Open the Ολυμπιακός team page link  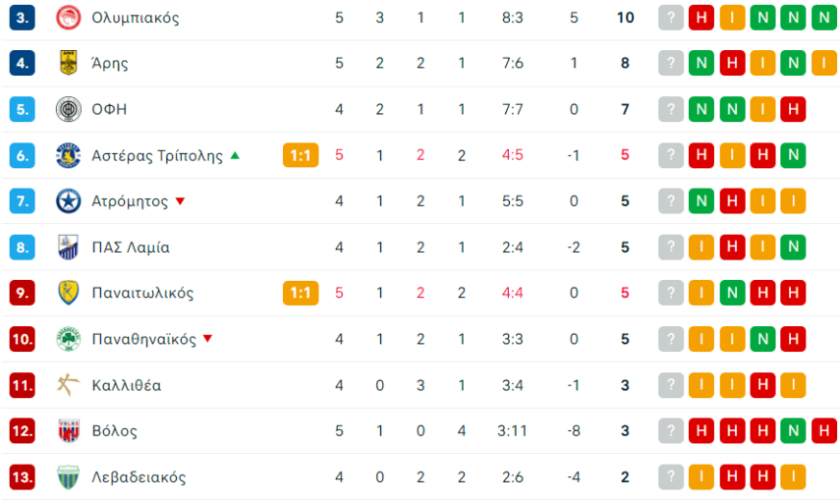pyautogui.click(x=135, y=18)
